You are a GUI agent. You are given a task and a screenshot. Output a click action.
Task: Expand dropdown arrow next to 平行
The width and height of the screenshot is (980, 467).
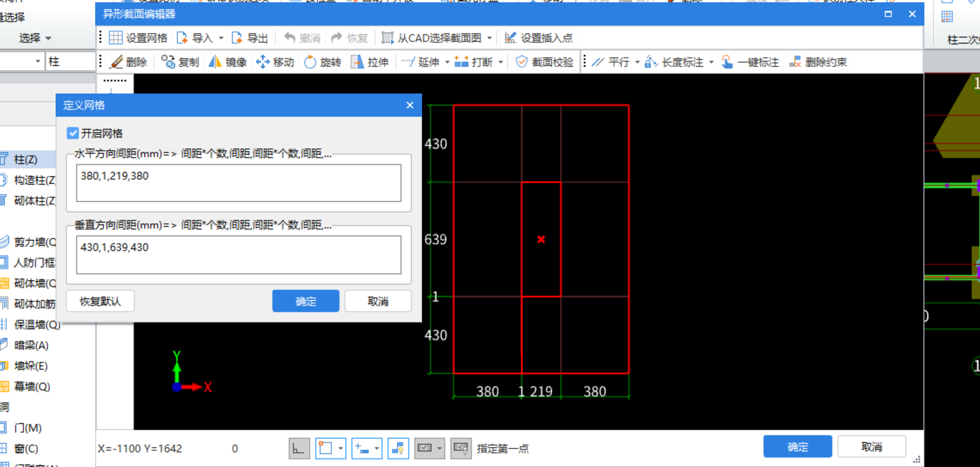(x=637, y=62)
